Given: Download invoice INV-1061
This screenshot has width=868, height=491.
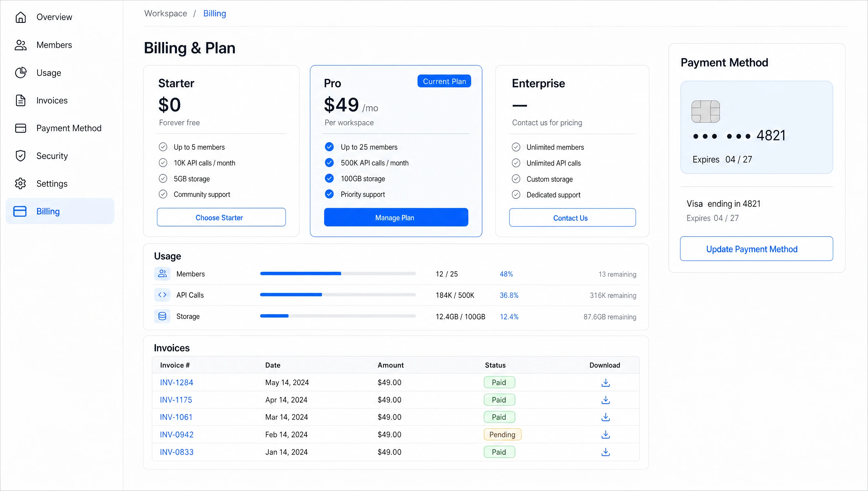Looking at the screenshot, I should (605, 417).
